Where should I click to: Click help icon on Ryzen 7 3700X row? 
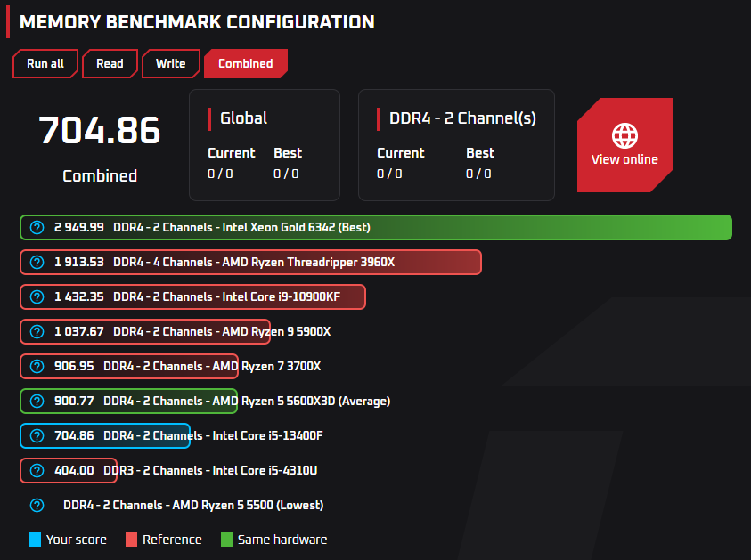tap(37, 366)
